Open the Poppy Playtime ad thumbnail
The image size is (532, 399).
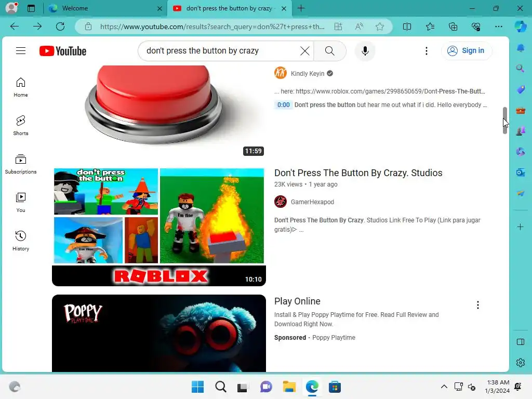159,333
